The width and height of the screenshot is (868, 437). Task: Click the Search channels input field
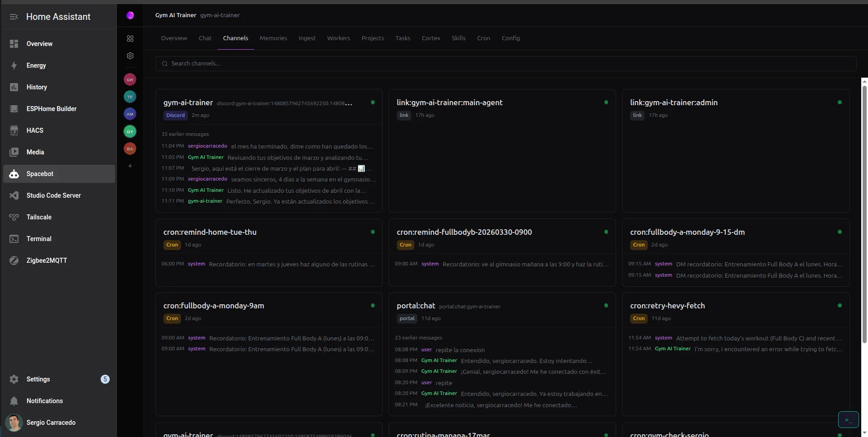click(x=506, y=64)
